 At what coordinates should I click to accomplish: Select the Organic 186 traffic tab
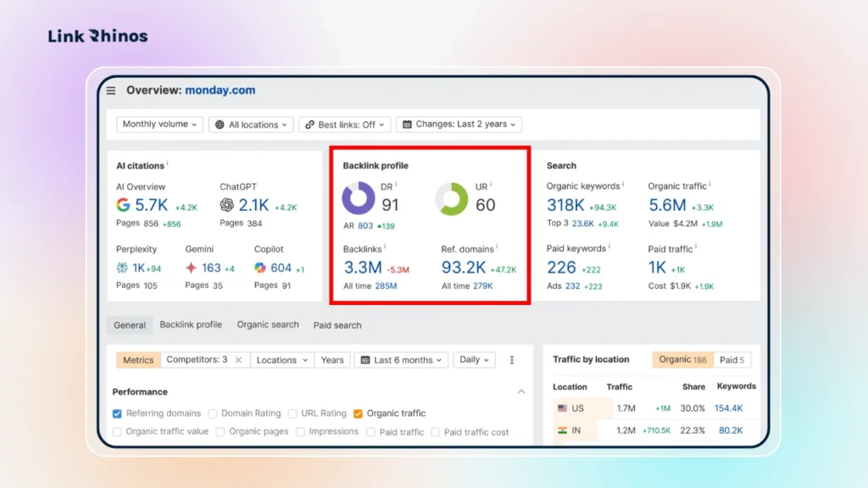682,359
